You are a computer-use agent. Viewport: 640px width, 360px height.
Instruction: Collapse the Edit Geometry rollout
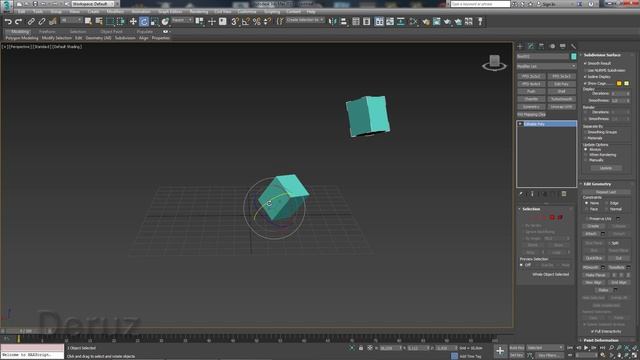(597, 184)
